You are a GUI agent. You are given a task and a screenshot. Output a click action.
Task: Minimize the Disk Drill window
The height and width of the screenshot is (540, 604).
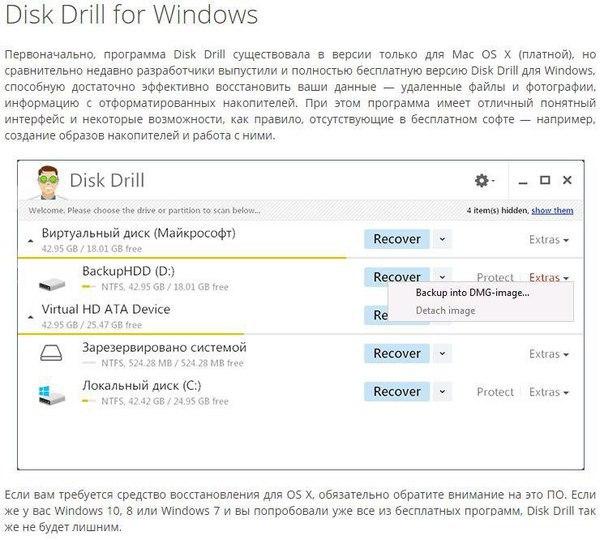pyautogui.click(x=523, y=181)
